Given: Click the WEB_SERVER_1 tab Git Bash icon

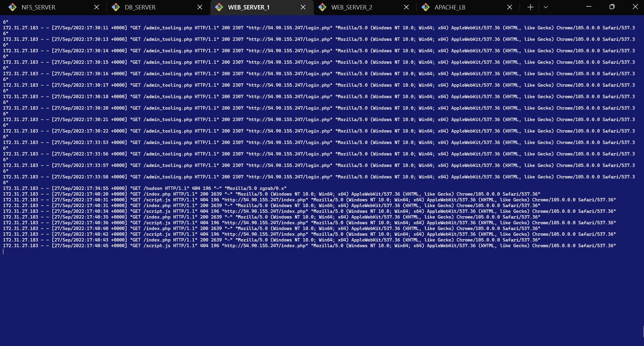Looking at the screenshot, I should [x=219, y=7].
